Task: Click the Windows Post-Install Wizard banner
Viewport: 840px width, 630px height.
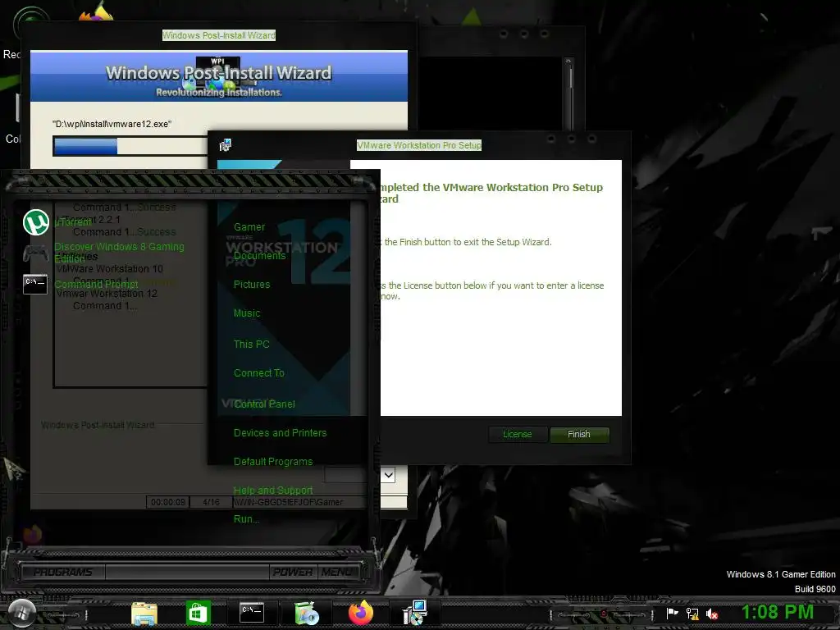Action: point(218,76)
